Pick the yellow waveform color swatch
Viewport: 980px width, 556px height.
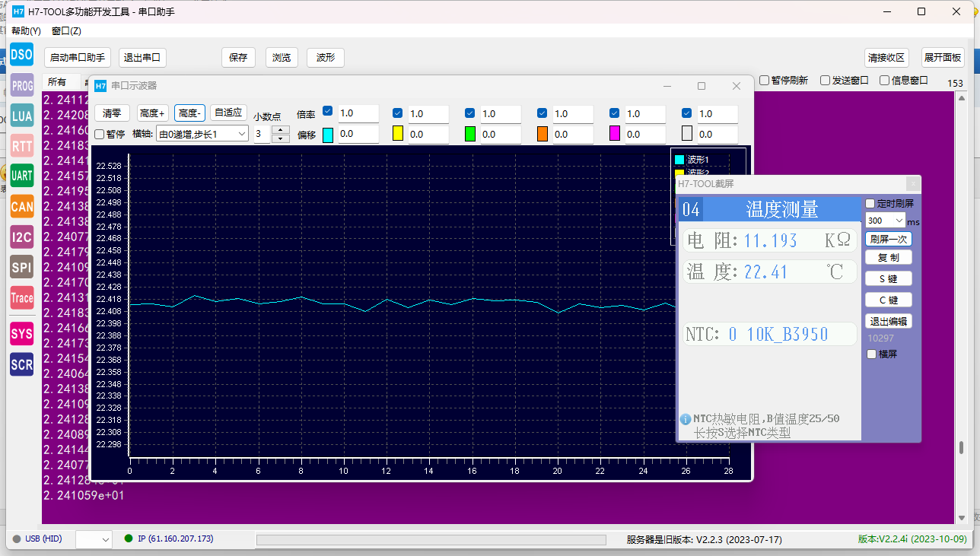click(x=397, y=134)
